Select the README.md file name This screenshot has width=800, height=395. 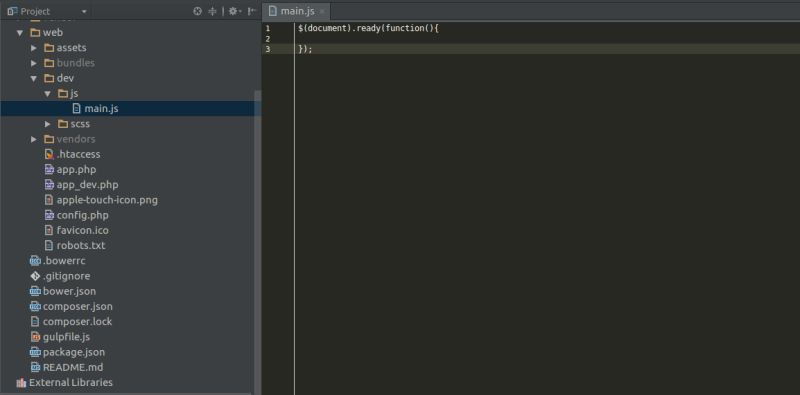[x=72, y=367]
